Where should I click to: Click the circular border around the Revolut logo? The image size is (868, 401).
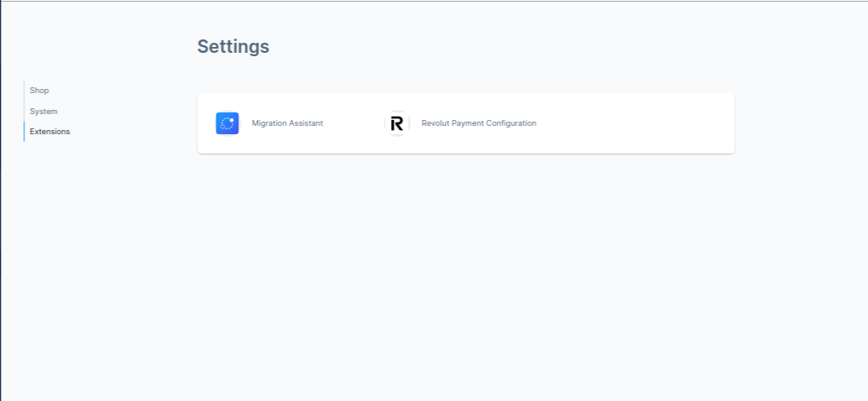(386, 123)
